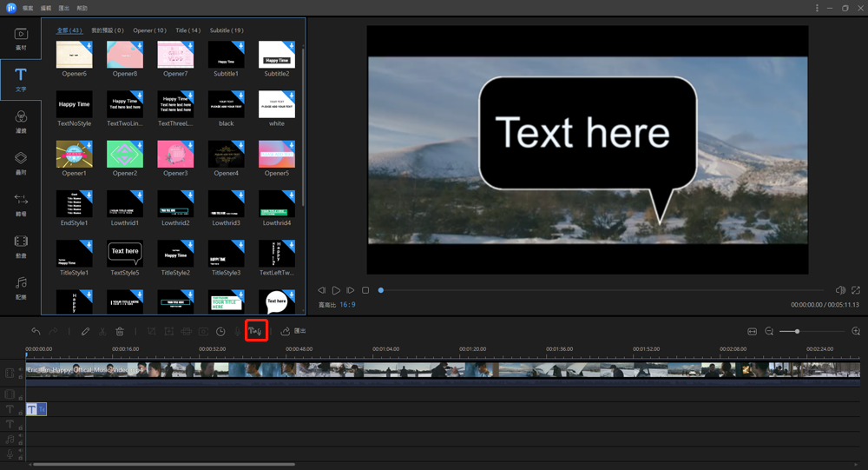Switch to the Opener (10) tab
The height and width of the screenshot is (470, 868).
tap(149, 30)
